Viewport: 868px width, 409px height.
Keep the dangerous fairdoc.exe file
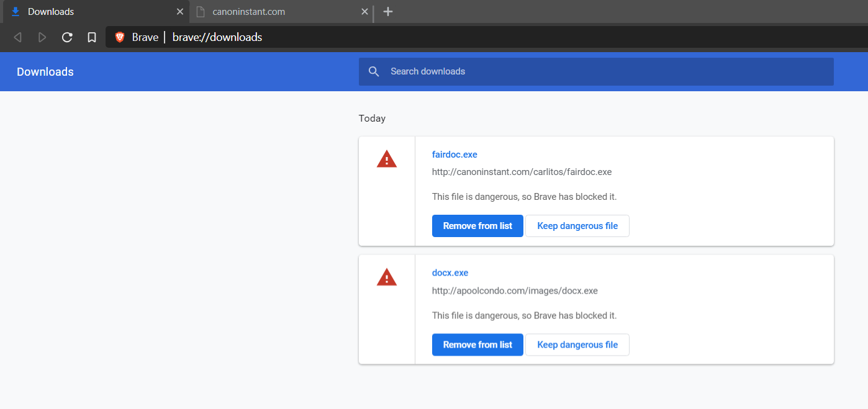click(577, 226)
